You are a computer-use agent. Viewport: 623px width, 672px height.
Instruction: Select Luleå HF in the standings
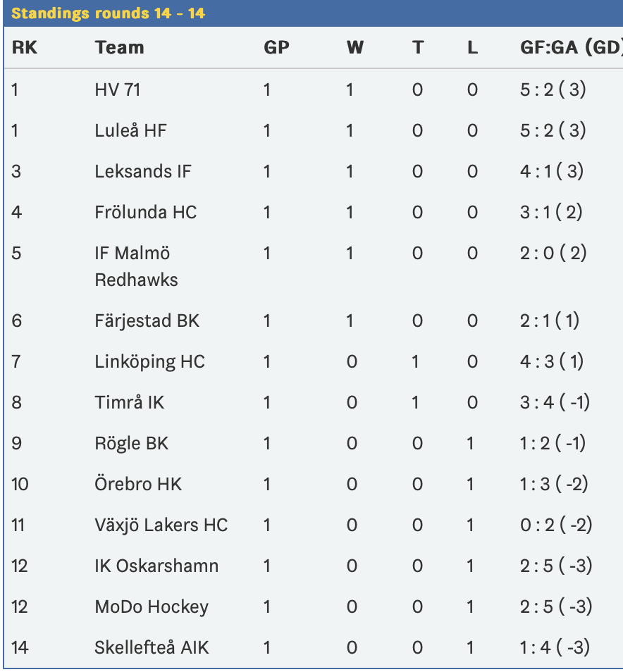[x=131, y=131]
